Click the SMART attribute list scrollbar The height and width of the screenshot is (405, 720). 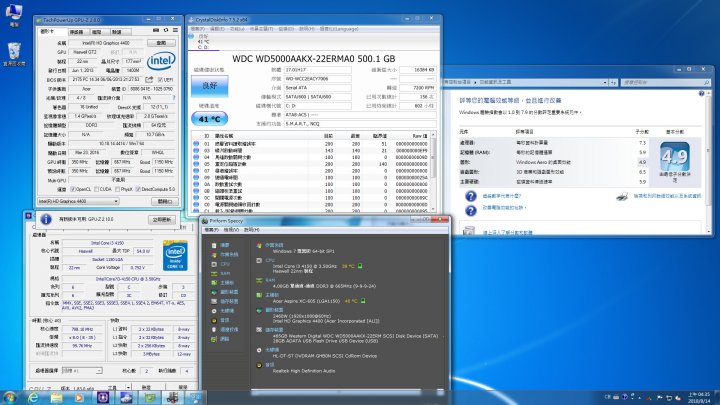(x=433, y=172)
